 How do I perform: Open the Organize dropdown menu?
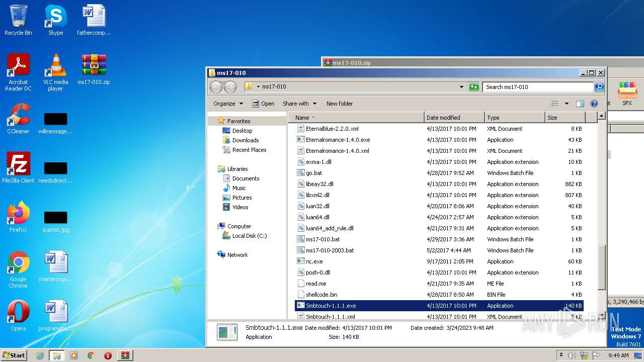click(x=228, y=104)
